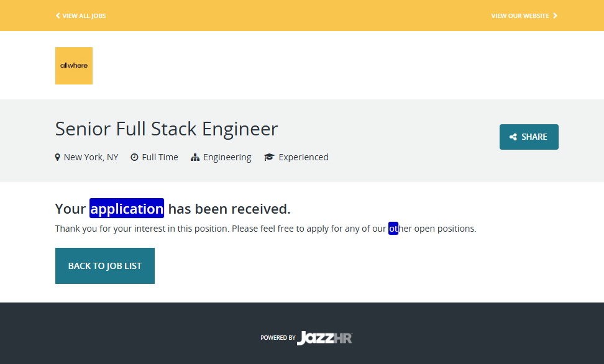Click the graduation cap icon

point(269,157)
